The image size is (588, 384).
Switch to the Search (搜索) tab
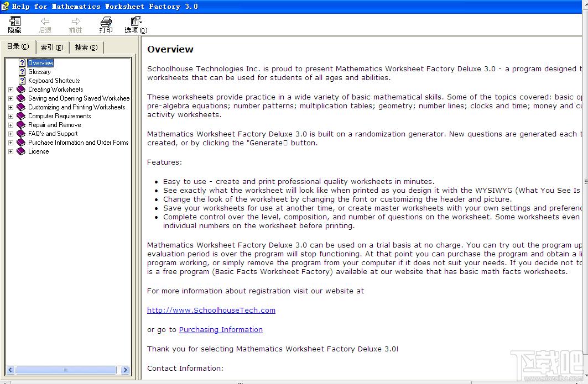click(86, 48)
